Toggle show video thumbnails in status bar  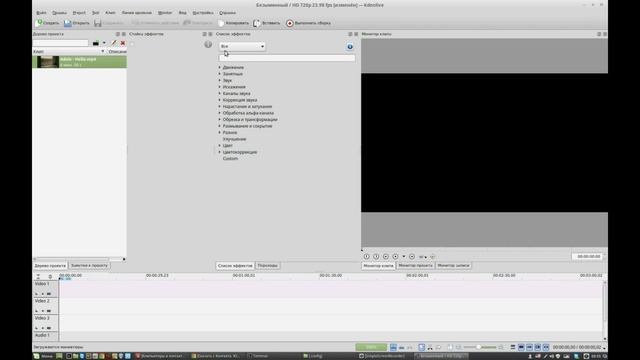(521, 347)
